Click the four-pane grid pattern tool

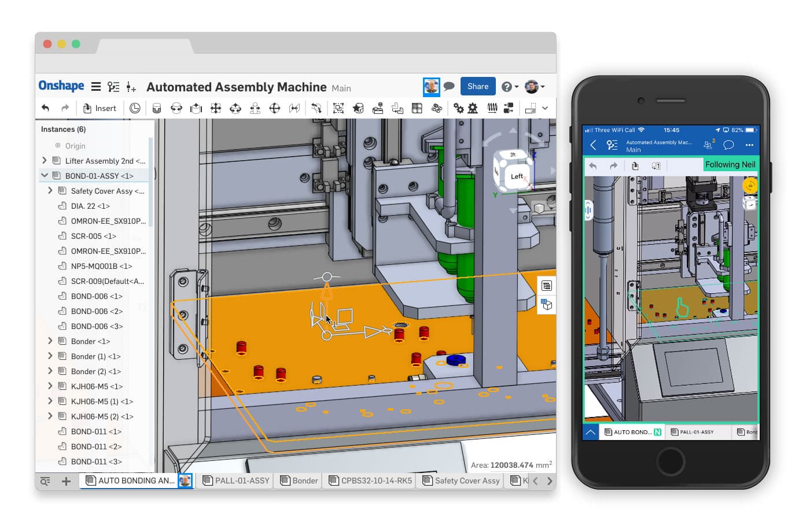[417, 108]
